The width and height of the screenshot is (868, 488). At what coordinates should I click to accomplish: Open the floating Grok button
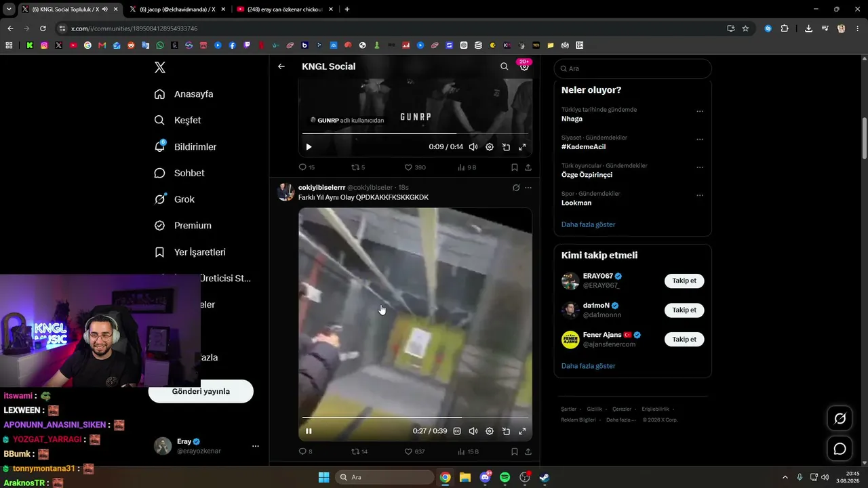pyautogui.click(x=840, y=419)
